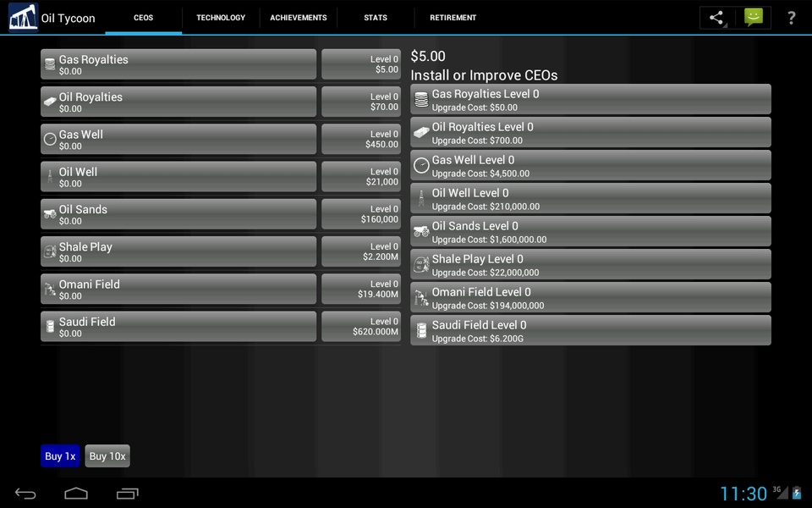Upgrade Gas Royalties CEO for $50.00
The width and height of the screenshot is (812, 508).
[x=590, y=100]
